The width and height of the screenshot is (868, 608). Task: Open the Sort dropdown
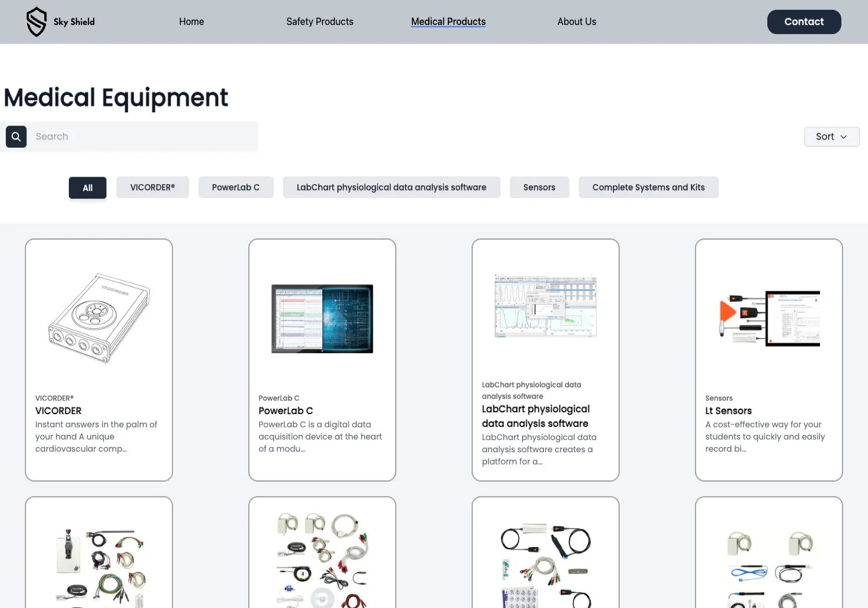pos(832,137)
